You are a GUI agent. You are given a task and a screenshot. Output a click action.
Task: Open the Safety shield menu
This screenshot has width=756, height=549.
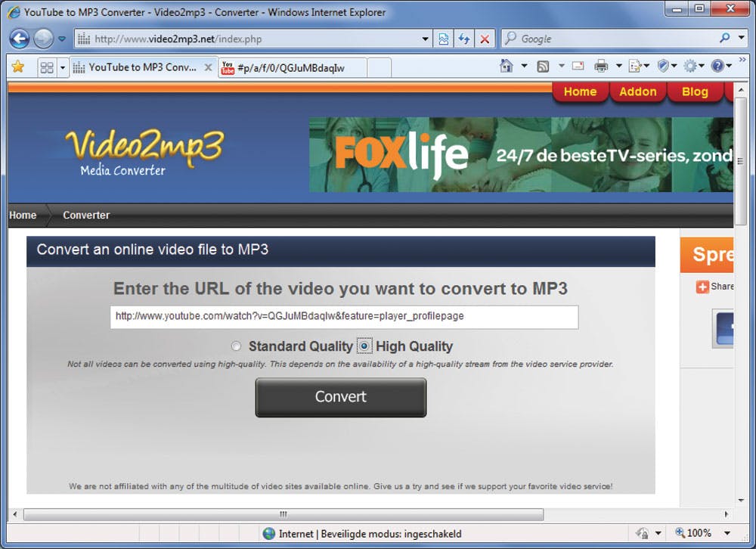pos(668,66)
